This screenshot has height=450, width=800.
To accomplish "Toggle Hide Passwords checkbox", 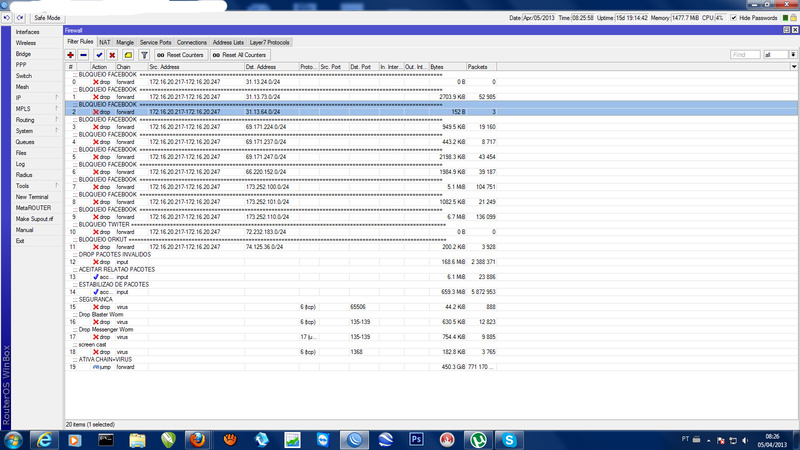I will (734, 18).
